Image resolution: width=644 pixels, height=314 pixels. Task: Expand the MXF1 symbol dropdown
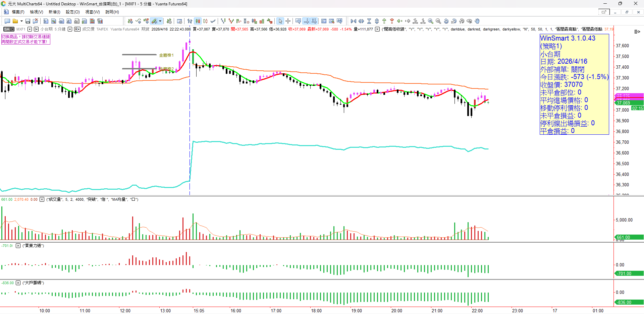[30, 29]
